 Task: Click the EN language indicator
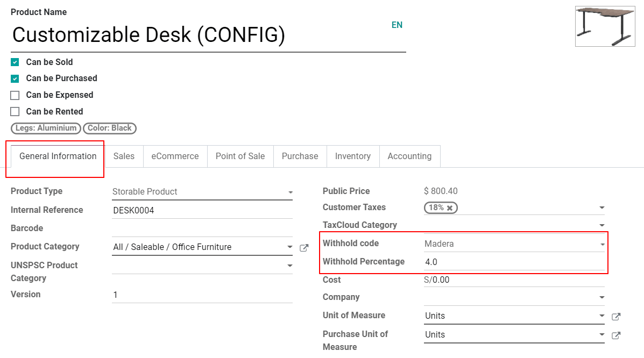(397, 25)
